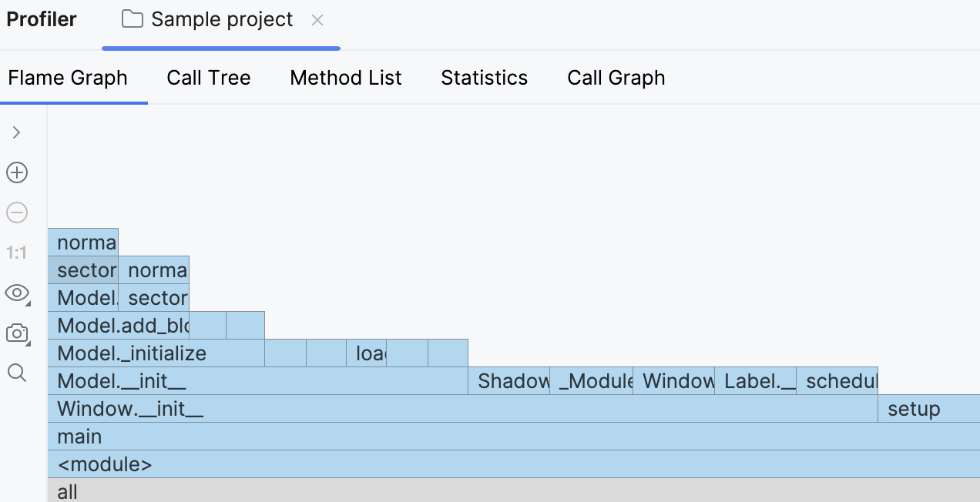Close the Sample project tab
Viewport: 980px width, 502px height.
click(317, 20)
